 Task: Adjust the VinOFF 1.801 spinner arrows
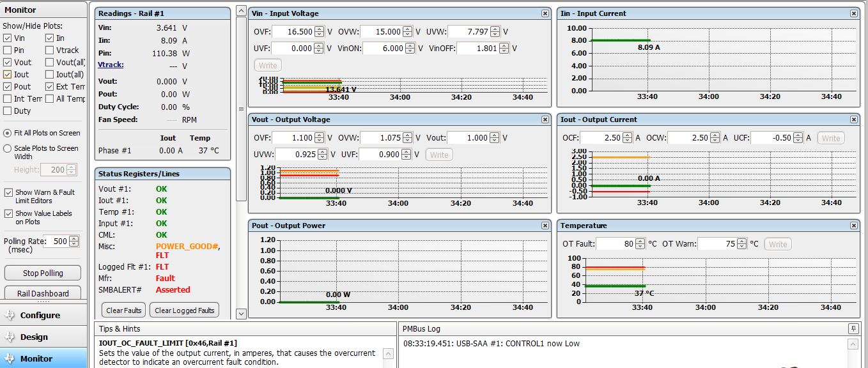(x=505, y=48)
